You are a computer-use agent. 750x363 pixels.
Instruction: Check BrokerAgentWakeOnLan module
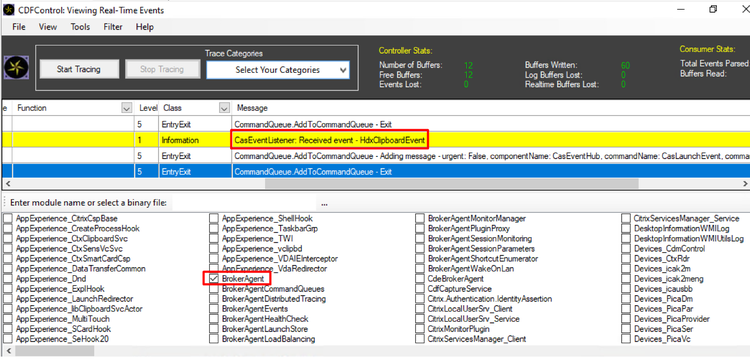coord(419,269)
